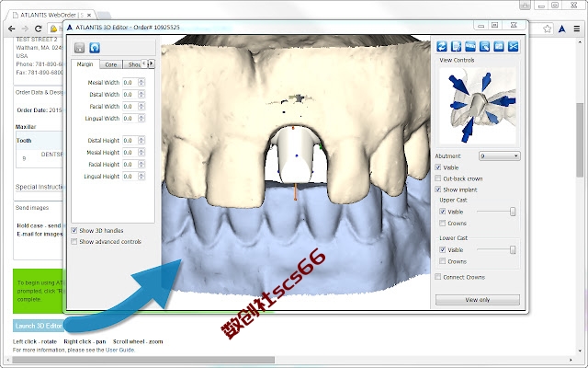Click the Atlantis extension icon in browser toolbar
Screen dimensions: 588x368
point(561,29)
